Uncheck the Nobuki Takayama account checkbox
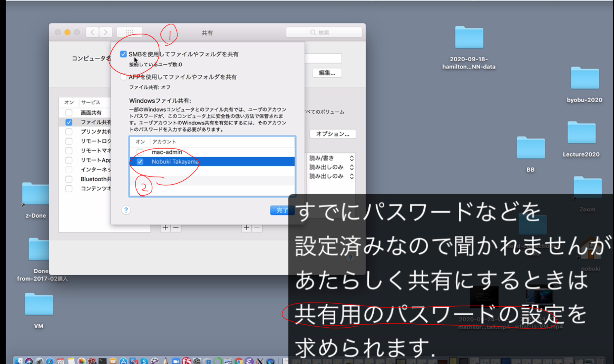This screenshot has height=364, width=614. (x=140, y=162)
